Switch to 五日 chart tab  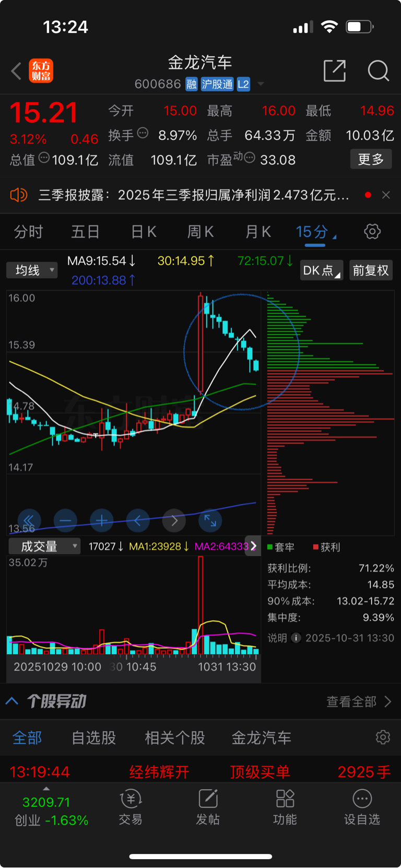click(x=85, y=231)
